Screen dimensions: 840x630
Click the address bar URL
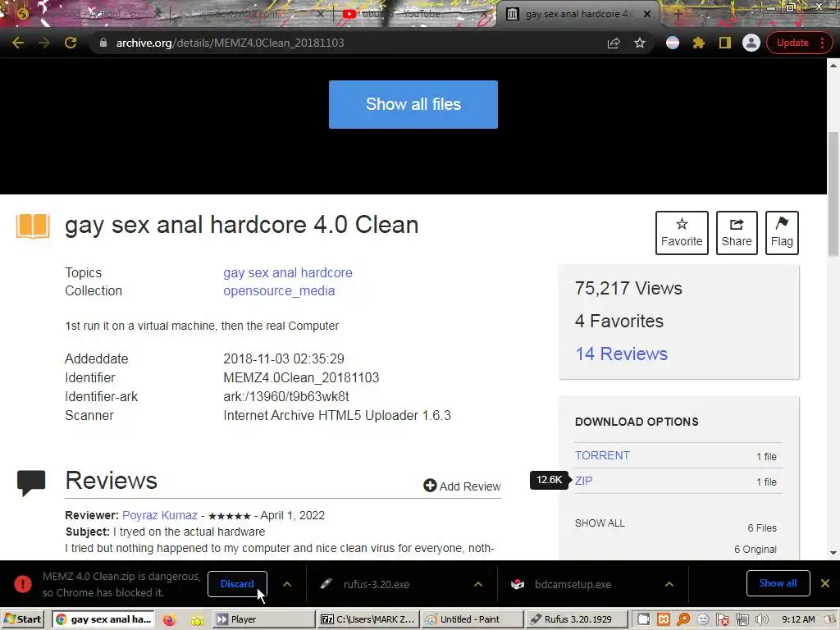[x=230, y=43]
